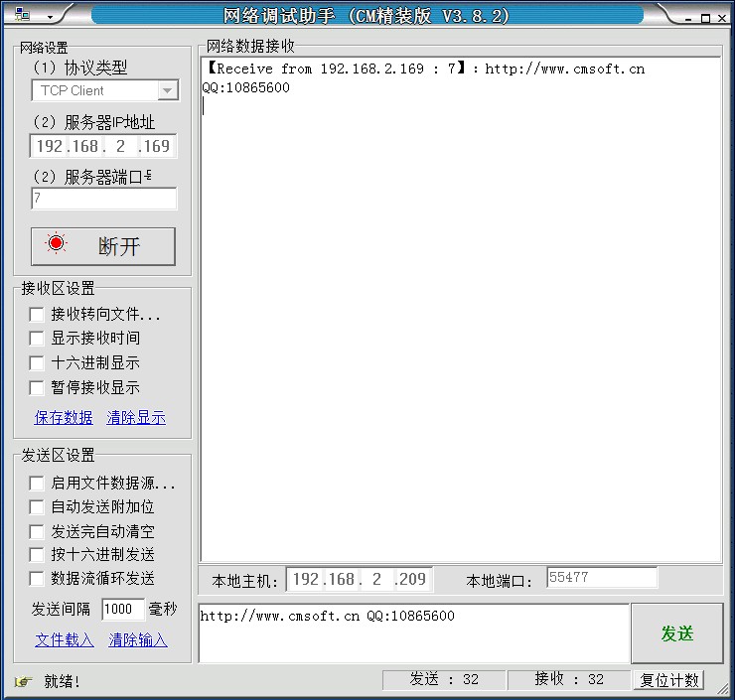Click the 清除输入 link
This screenshot has width=735, height=700.
138,639
